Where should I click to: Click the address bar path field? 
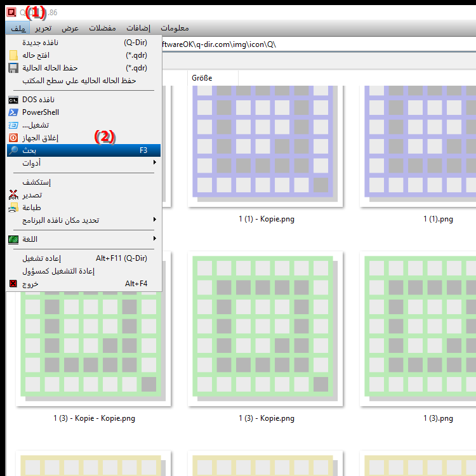(319, 44)
